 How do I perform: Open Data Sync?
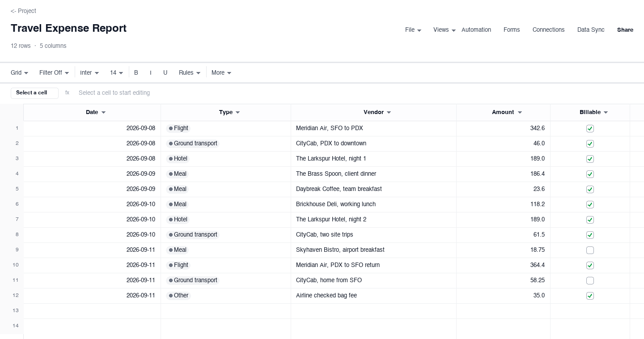[x=591, y=30]
